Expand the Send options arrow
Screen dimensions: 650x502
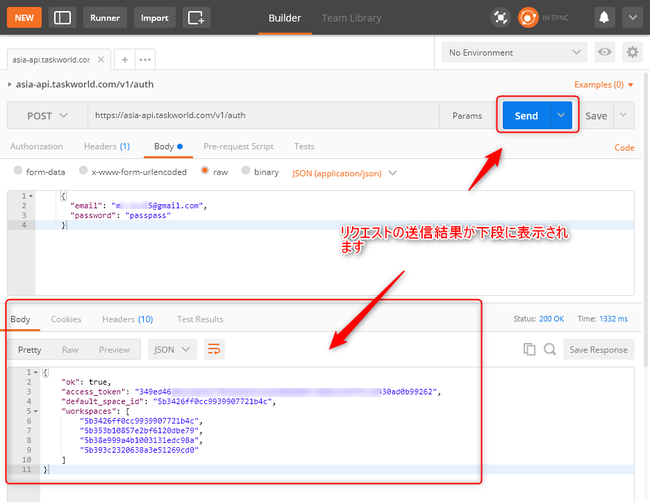coord(561,115)
